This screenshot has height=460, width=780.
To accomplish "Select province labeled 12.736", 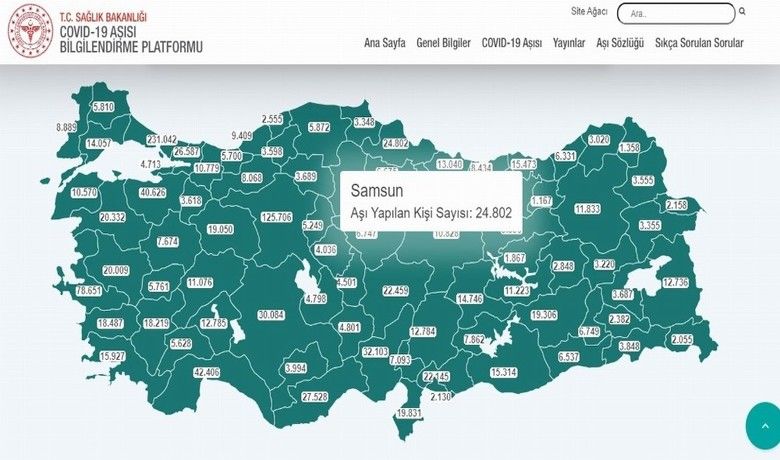I will tap(676, 282).
